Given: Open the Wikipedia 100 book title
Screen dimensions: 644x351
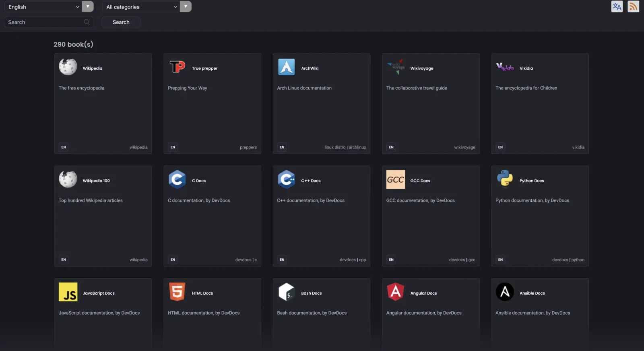Looking at the screenshot, I should click(x=96, y=181).
